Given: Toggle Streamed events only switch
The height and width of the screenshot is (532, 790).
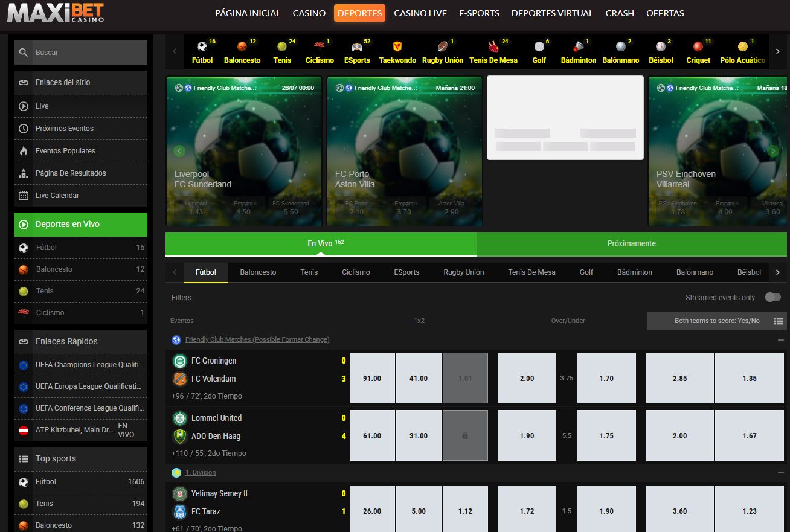Looking at the screenshot, I should point(772,297).
